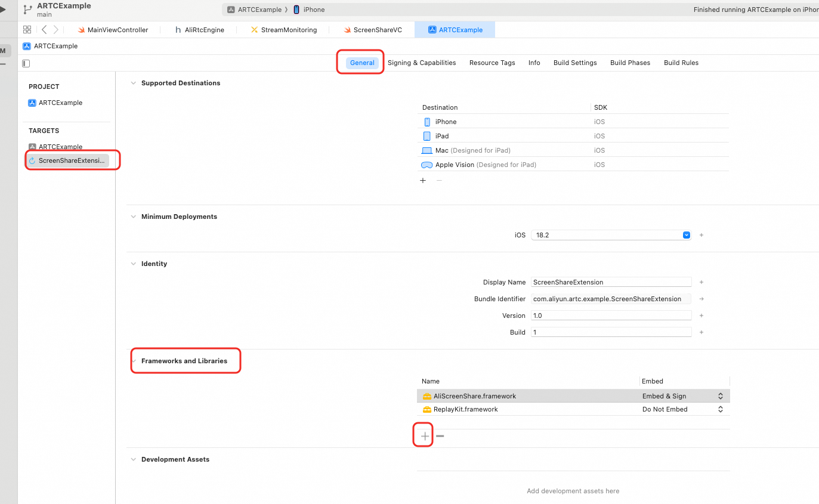Select the AliScreenShare.framework row
819x504 pixels.
[x=573, y=396]
